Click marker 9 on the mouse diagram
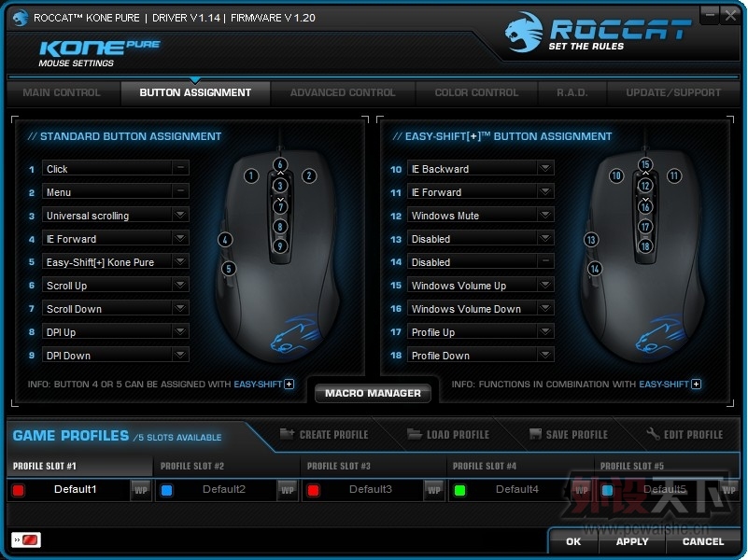The width and height of the screenshot is (748, 560). click(x=280, y=246)
